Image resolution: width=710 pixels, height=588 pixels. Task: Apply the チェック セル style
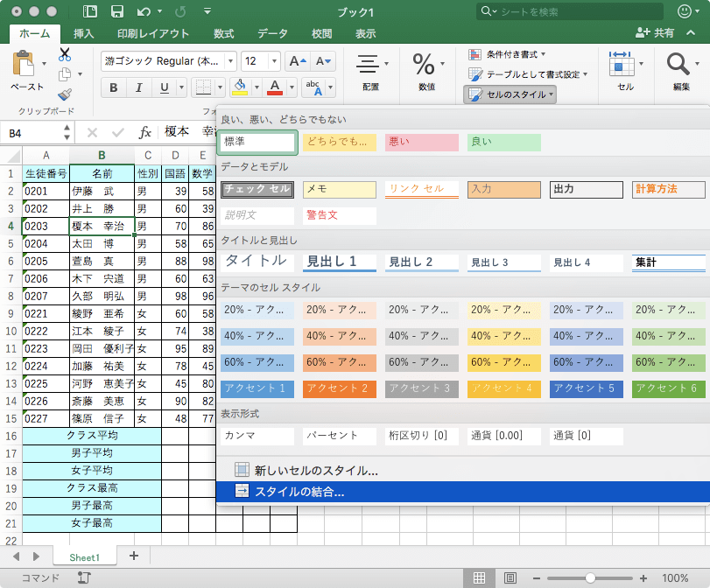tap(257, 190)
